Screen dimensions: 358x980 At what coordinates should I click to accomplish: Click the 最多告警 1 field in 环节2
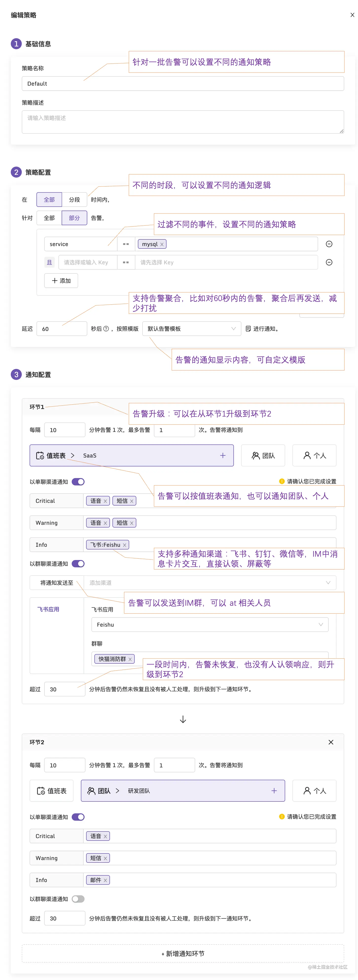pyautogui.click(x=174, y=765)
